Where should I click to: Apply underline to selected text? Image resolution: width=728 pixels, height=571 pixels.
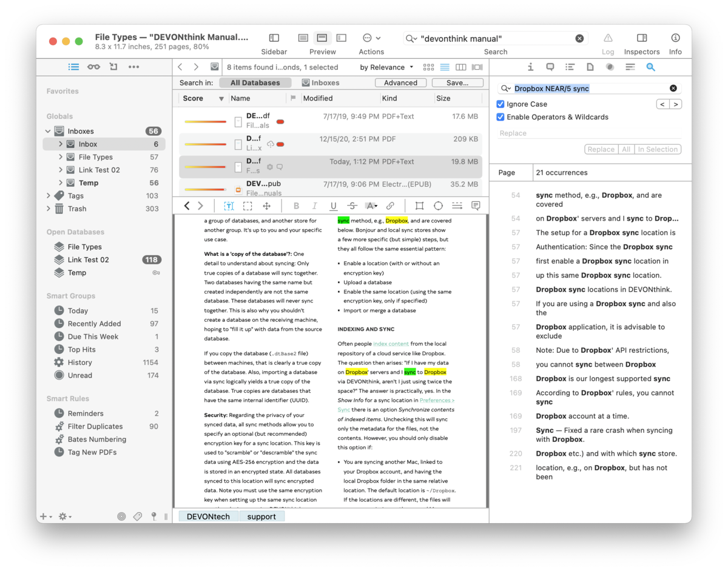(333, 206)
